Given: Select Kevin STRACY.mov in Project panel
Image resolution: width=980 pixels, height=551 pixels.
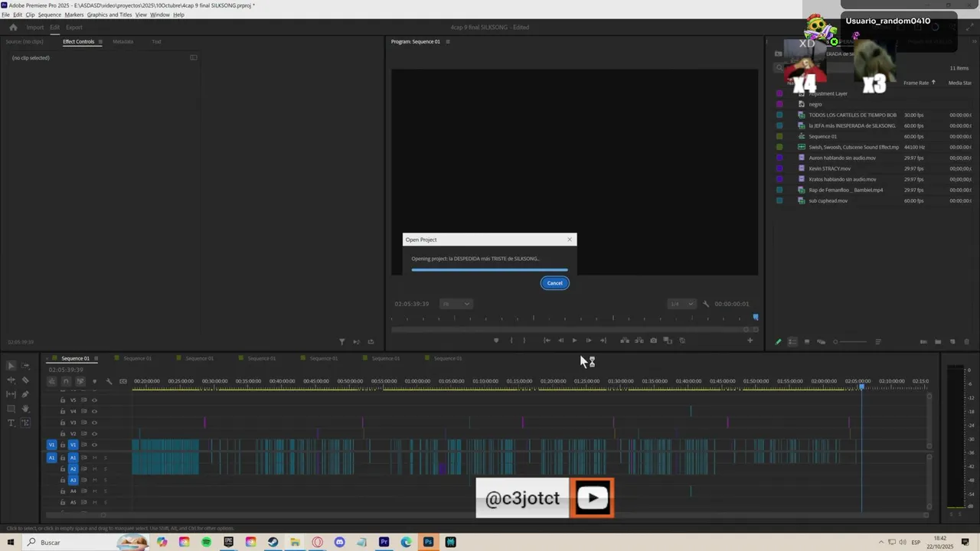Looking at the screenshot, I should [829, 168].
